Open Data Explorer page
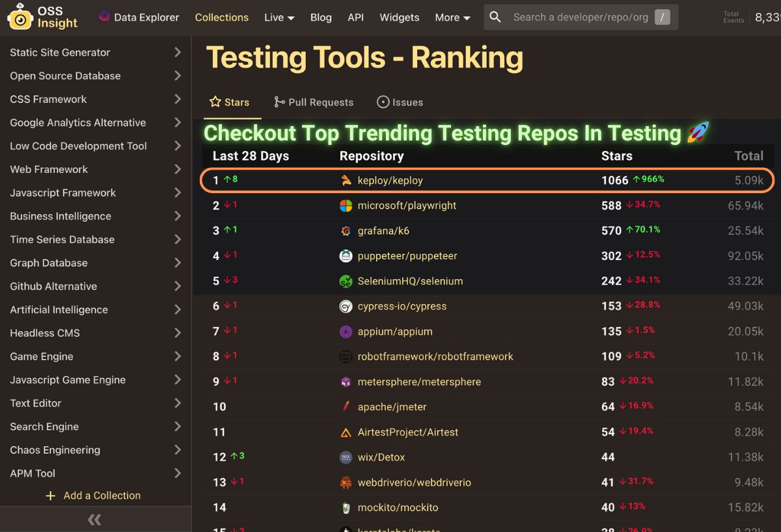 146,18
